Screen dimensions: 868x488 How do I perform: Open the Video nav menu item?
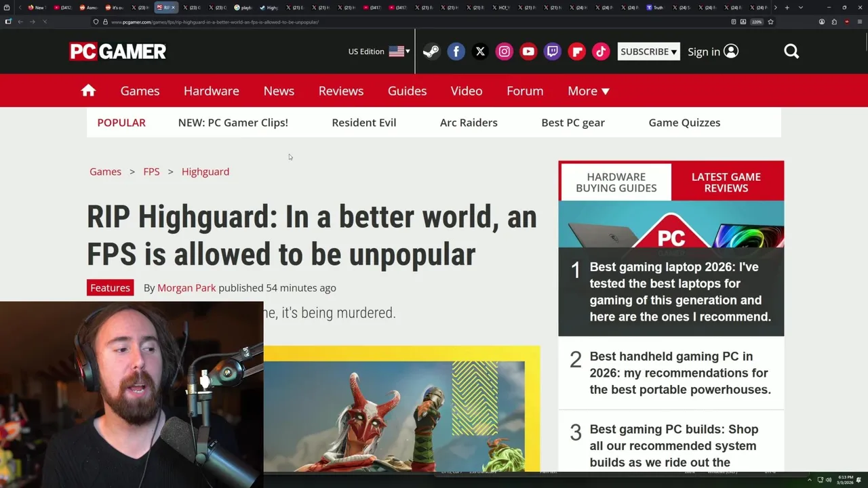(x=467, y=91)
